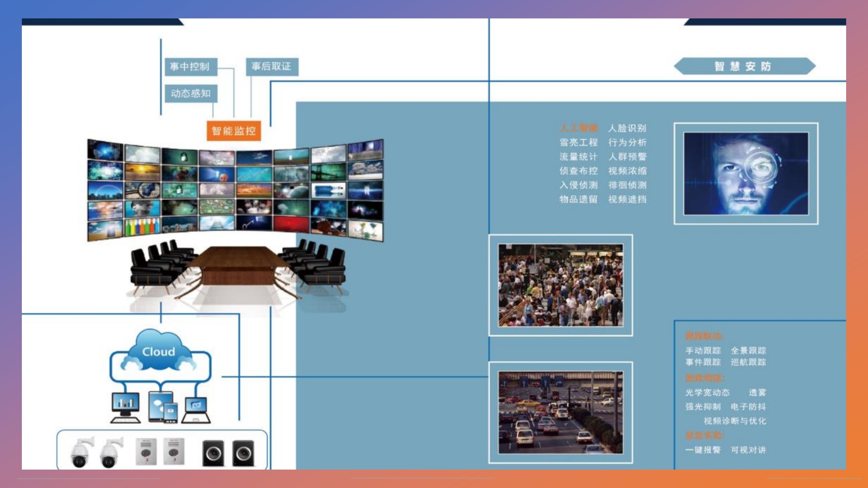The width and height of the screenshot is (868, 488).
Task: Open the highway traffic photo thumbnail
Action: (x=560, y=412)
